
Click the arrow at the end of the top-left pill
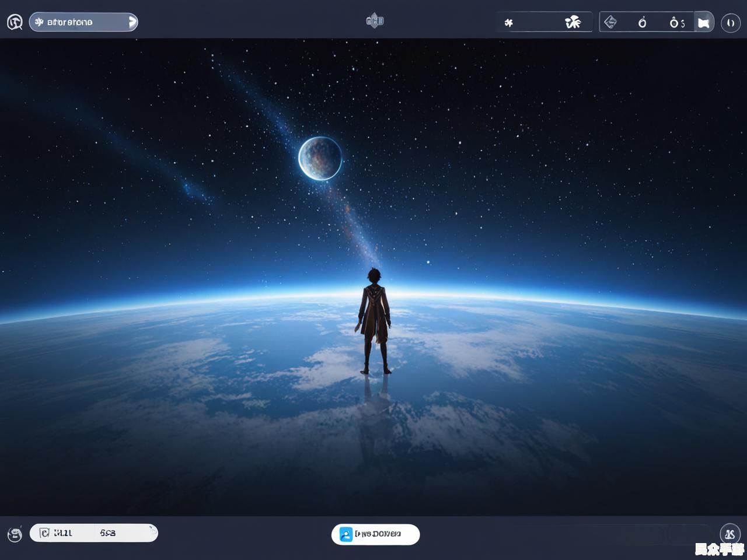point(132,22)
